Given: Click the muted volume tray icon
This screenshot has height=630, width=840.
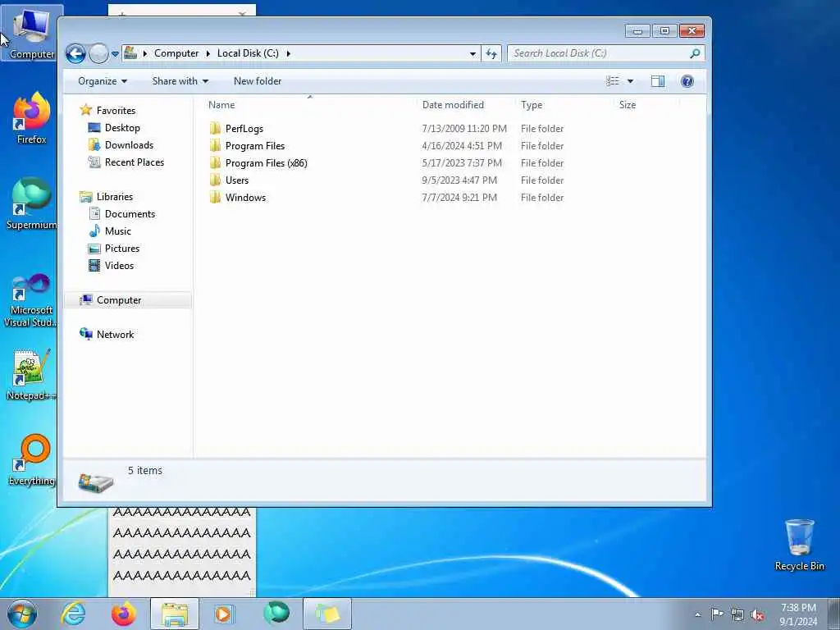Looking at the screenshot, I should click(757, 614).
